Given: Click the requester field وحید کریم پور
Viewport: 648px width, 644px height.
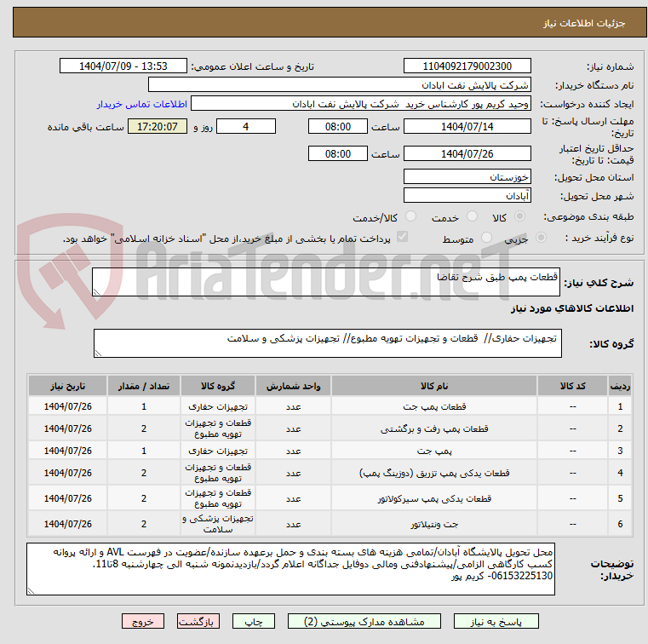Looking at the screenshot, I should pyautogui.click(x=360, y=103).
